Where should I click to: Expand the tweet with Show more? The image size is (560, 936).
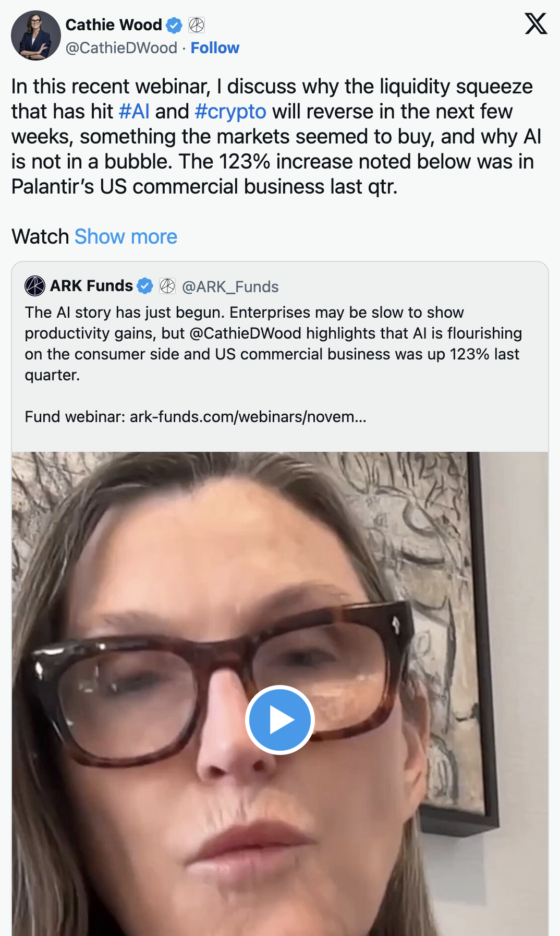[125, 237]
